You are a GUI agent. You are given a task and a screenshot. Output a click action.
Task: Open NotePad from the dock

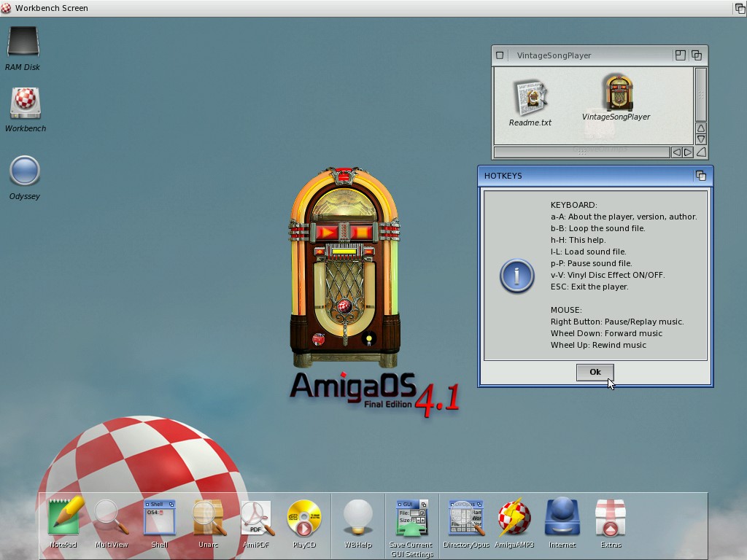64,518
